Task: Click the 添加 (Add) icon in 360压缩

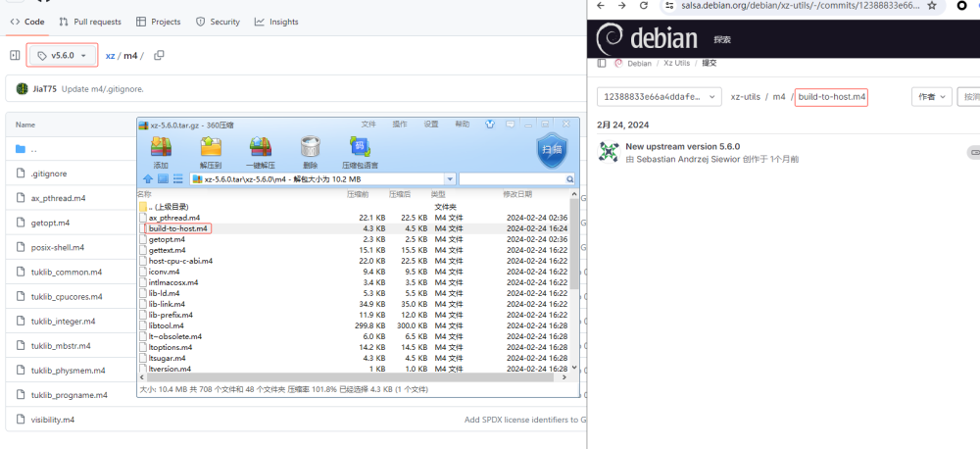Action: [161, 148]
